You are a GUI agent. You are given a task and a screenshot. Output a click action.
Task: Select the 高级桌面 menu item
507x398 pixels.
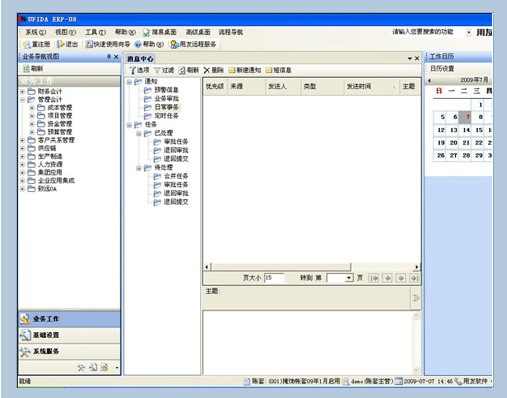[x=198, y=32]
